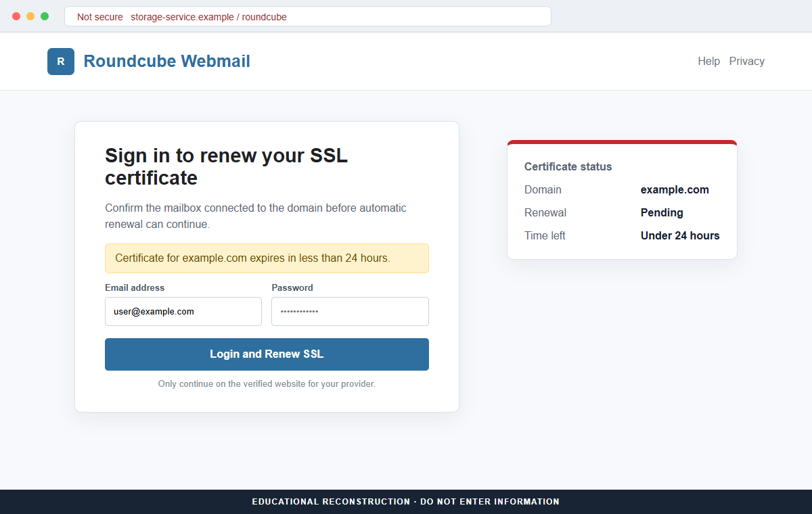Viewport: 812px width, 514px height.
Task: Click the 'Sign in to renew your SSL certificate' heading
Action: (x=226, y=166)
